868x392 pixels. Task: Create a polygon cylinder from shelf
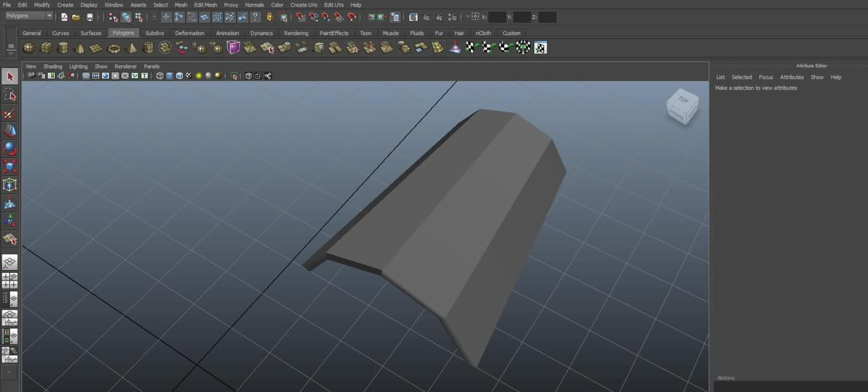click(63, 48)
